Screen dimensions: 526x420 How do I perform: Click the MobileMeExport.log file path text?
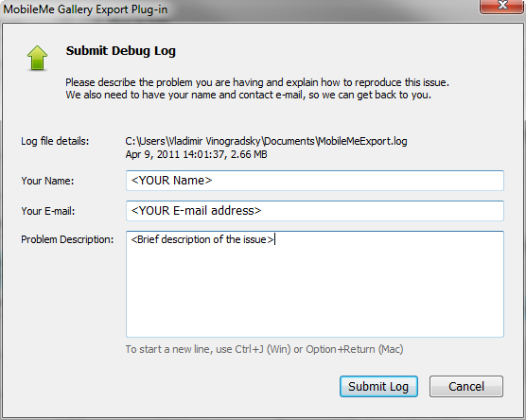coord(266,141)
